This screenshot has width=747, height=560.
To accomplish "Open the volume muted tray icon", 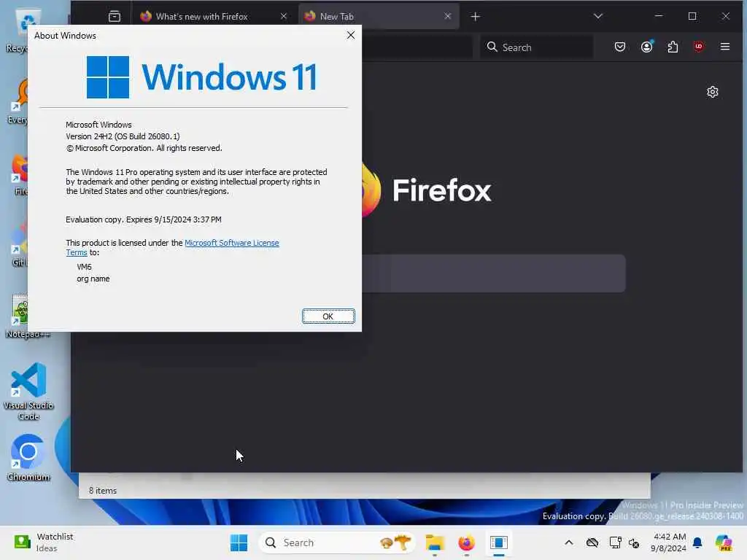I will 634,542.
